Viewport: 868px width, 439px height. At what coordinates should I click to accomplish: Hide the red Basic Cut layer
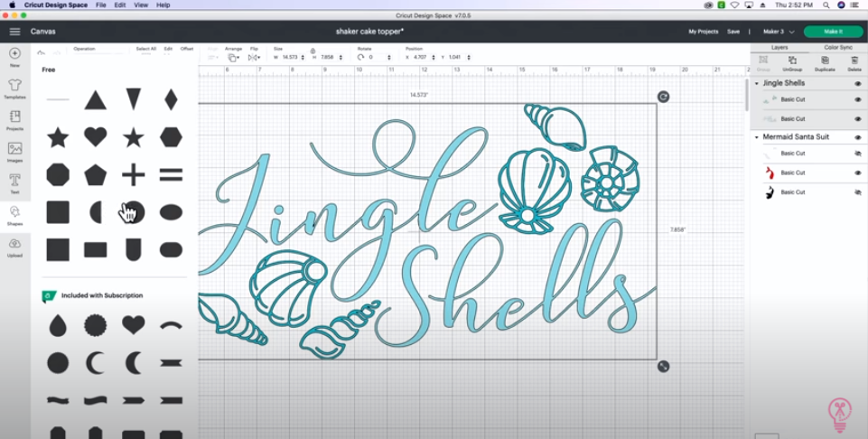pos(858,173)
